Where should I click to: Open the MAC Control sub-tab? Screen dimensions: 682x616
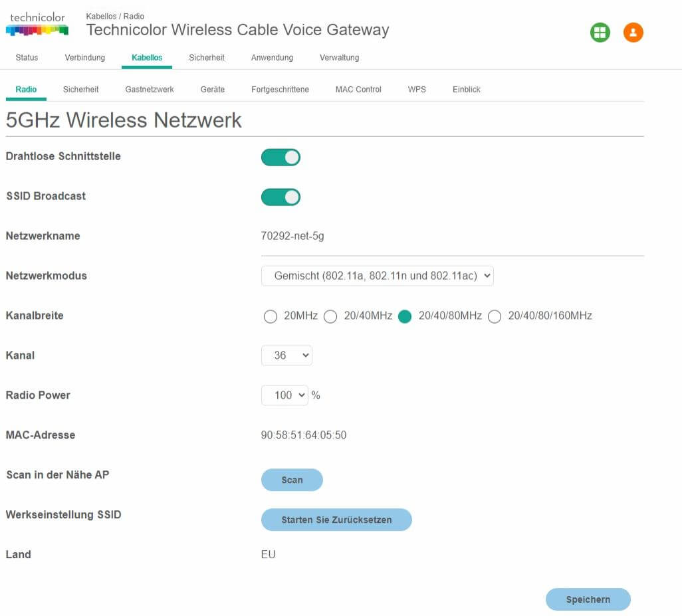[x=358, y=90]
